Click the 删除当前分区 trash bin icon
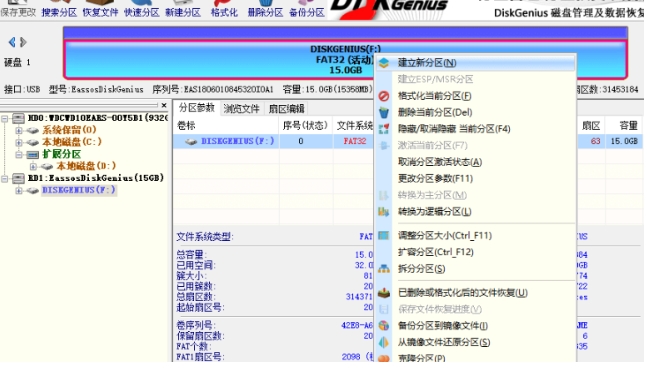 click(x=384, y=112)
